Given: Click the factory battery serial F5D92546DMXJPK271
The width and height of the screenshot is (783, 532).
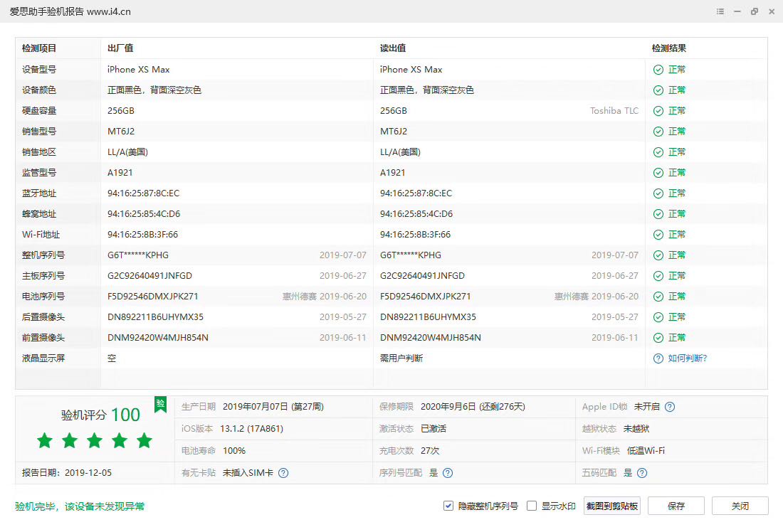Looking at the screenshot, I should pos(153,297).
